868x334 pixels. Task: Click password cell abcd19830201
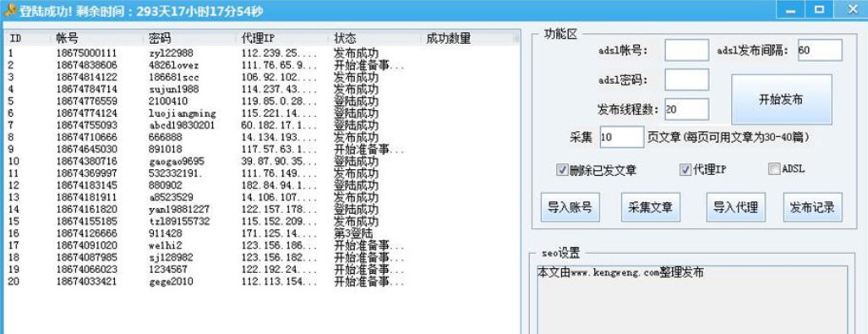(x=182, y=125)
